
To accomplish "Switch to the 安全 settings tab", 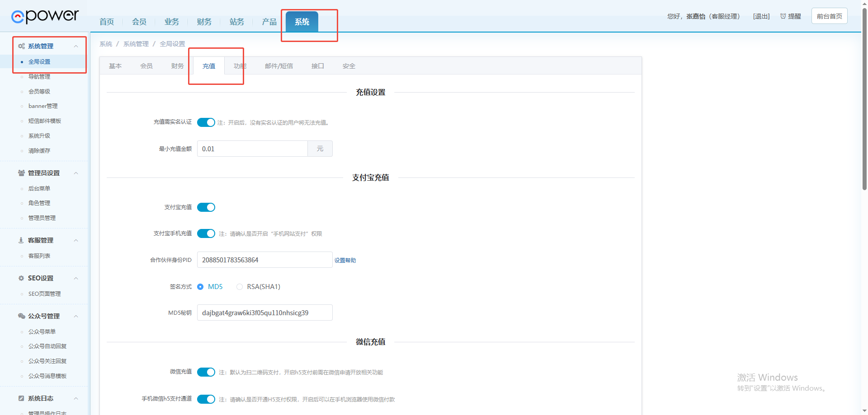I will coord(349,66).
